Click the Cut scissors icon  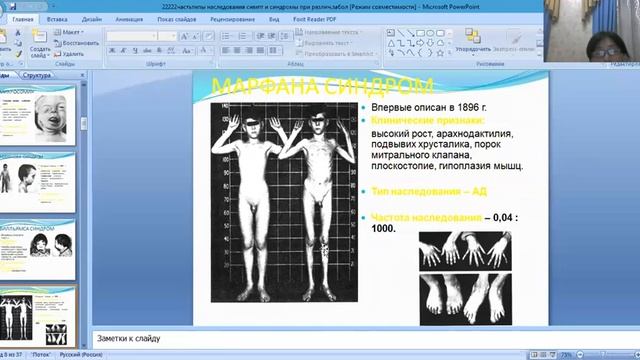(x=18, y=33)
